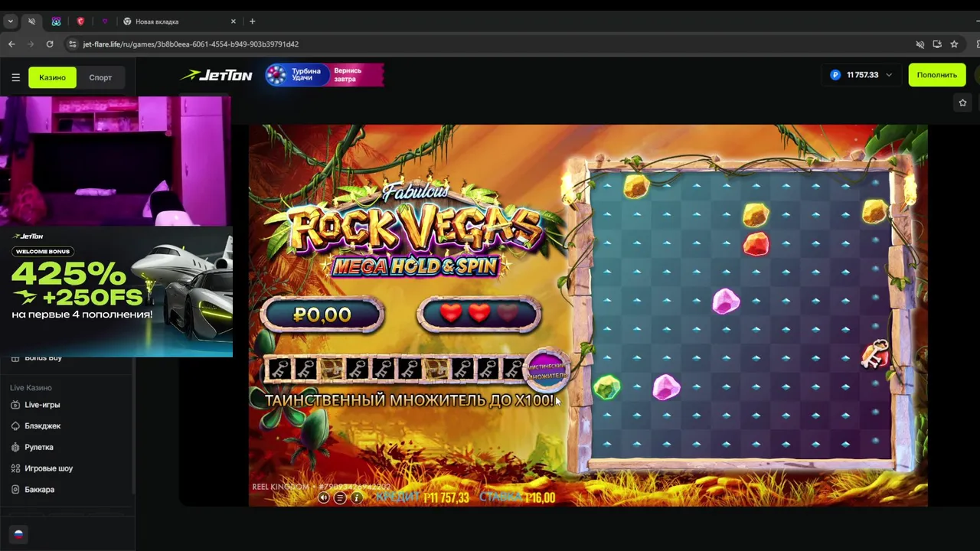Open the hamburger menu in JetTon header
This screenshot has height=551, width=980.
point(15,77)
